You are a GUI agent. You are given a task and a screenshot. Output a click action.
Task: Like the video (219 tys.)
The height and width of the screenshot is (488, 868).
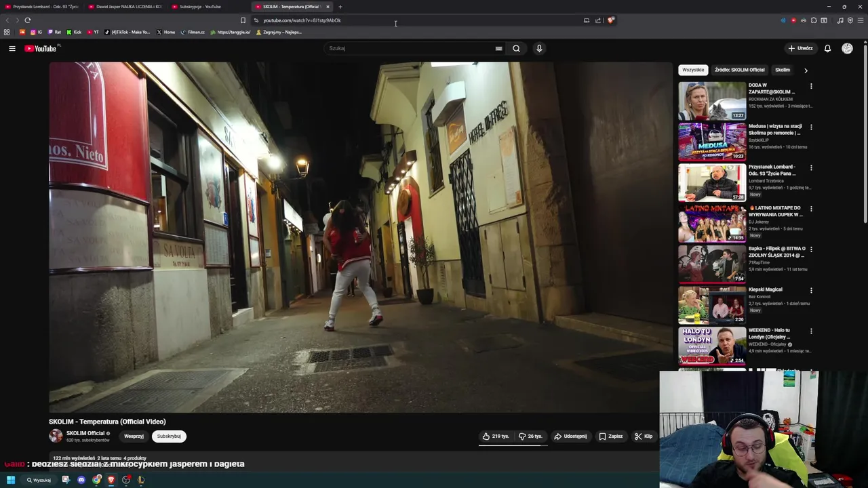[x=496, y=436]
